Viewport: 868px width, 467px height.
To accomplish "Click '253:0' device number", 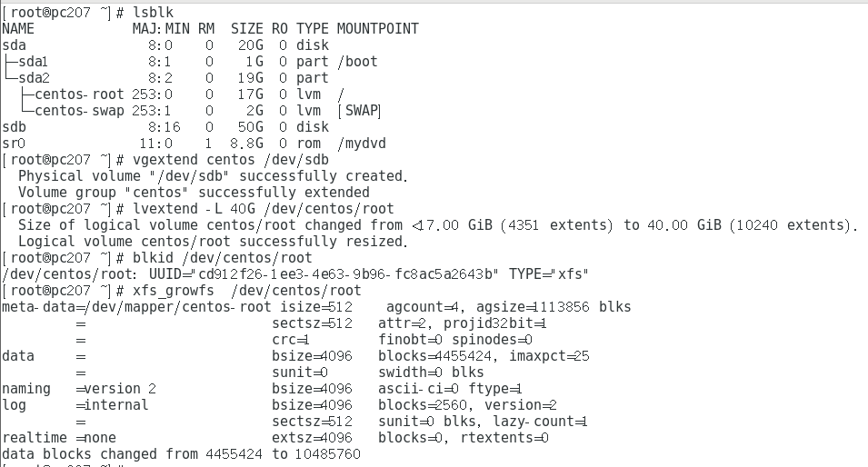I will (x=152, y=94).
